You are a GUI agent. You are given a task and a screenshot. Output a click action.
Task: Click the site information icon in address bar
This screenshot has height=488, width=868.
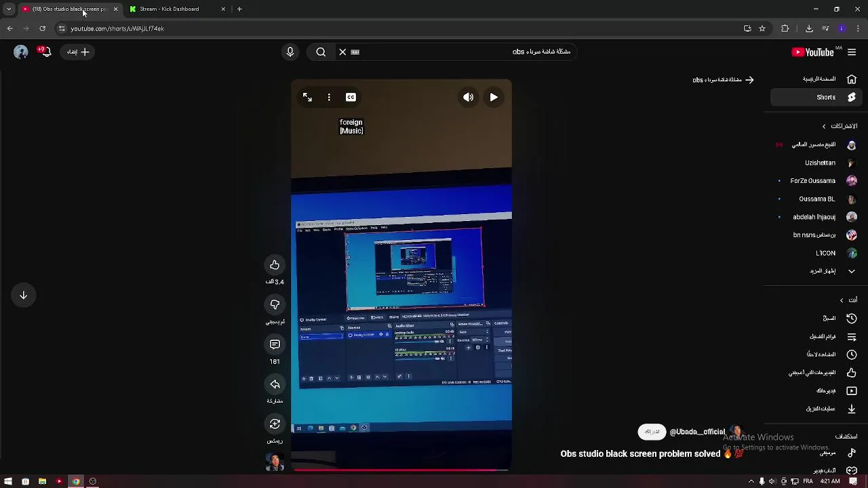(x=61, y=28)
